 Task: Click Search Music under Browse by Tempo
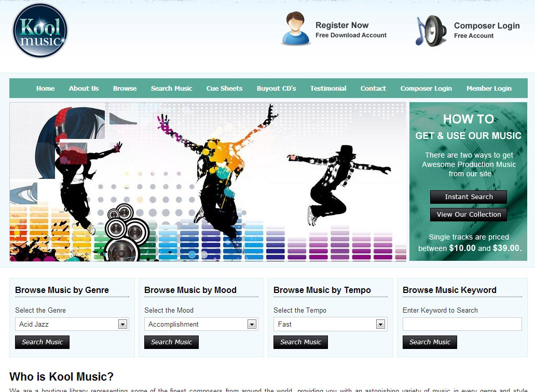pos(300,342)
